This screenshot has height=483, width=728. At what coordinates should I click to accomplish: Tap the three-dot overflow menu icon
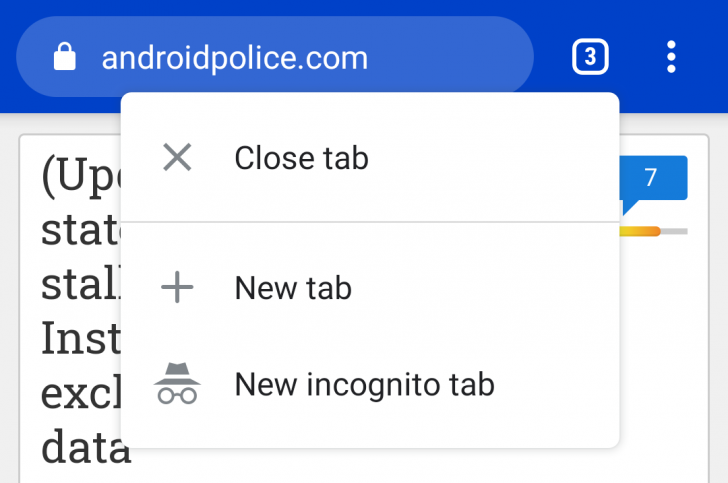[x=672, y=57]
